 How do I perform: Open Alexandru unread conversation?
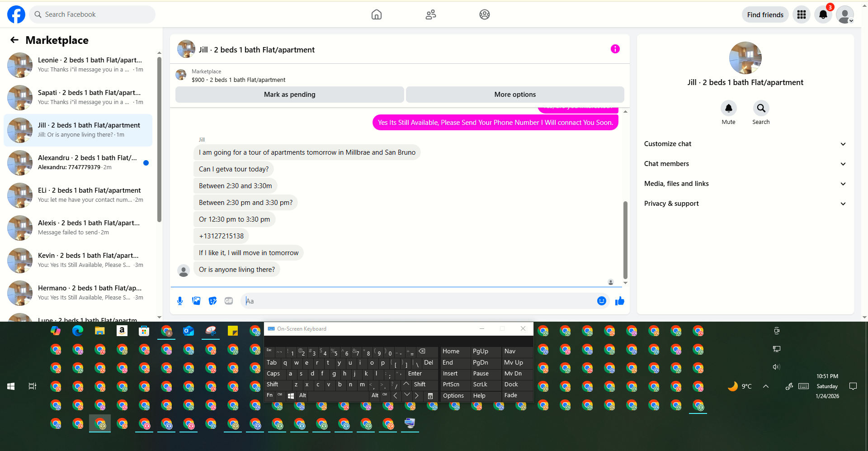(78, 163)
